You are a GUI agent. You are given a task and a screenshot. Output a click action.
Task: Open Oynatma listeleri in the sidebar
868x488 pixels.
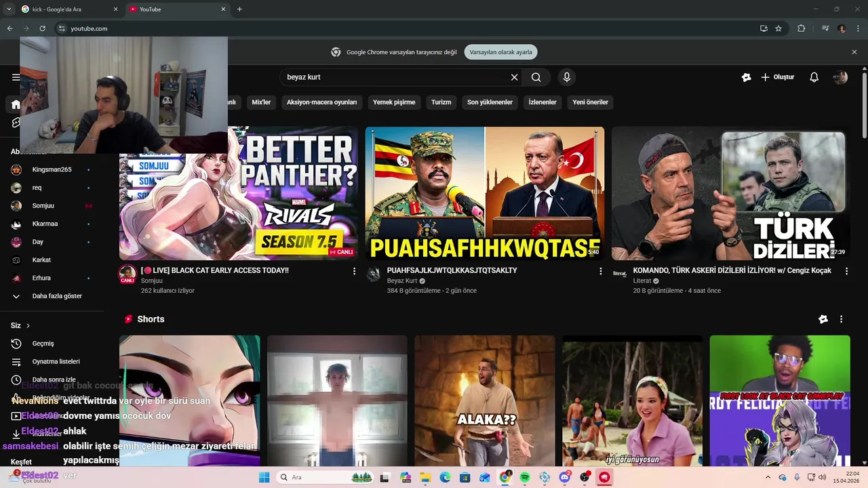pyautogui.click(x=52, y=362)
